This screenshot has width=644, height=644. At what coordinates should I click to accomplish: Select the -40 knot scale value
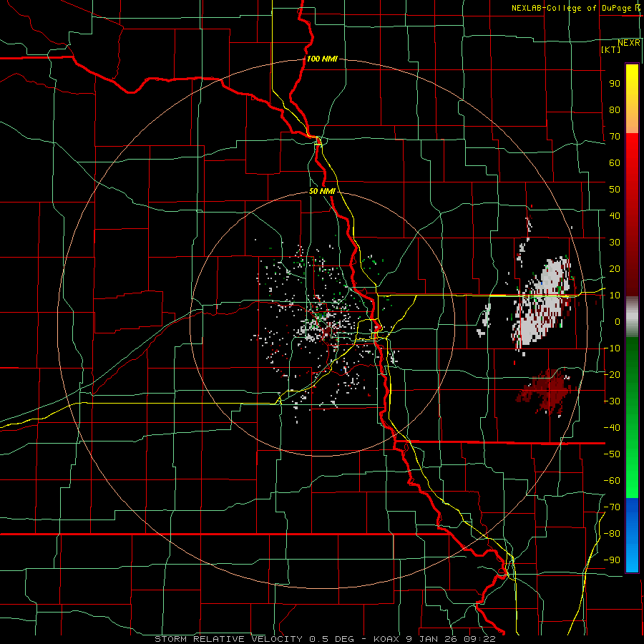point(612,428)
